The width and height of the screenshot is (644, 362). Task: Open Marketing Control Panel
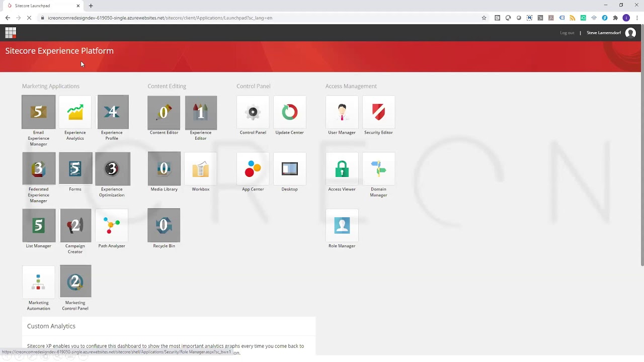tap(75, 282)
